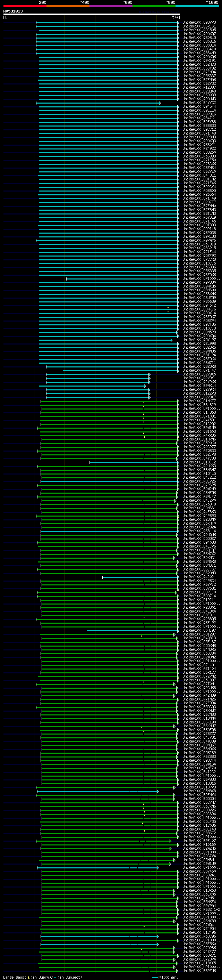Screen dimensions: 222x980
Task: Click hit label UniRef100_C3UZ60
Action: click(199, 153)
